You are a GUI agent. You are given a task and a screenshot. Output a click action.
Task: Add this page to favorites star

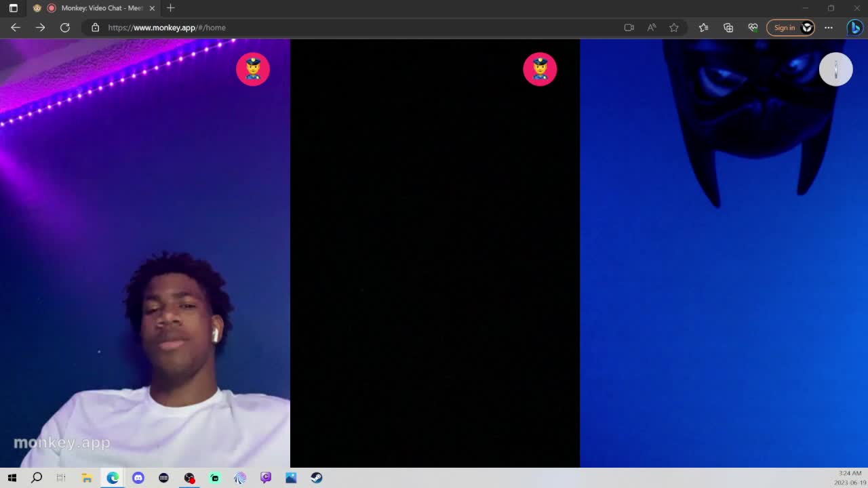[x=673, y=28]
